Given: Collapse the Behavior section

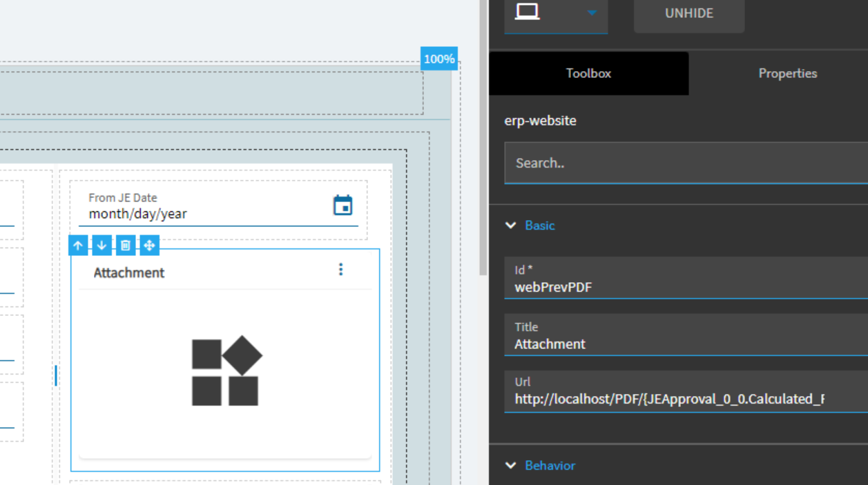Looking at the screenshot, I should tap(541, 466).
